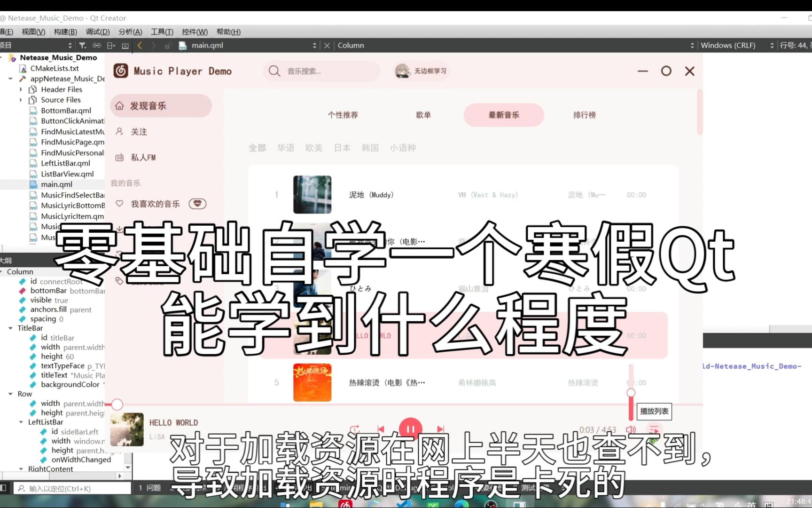
Task: Collapse the TitleBar outline node
Action: coord(10,328)
